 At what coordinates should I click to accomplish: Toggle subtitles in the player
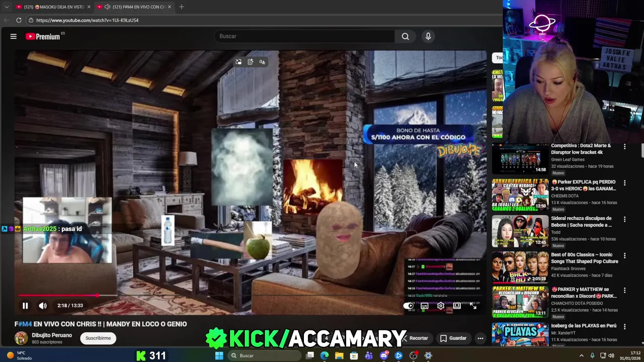(425, 306)
